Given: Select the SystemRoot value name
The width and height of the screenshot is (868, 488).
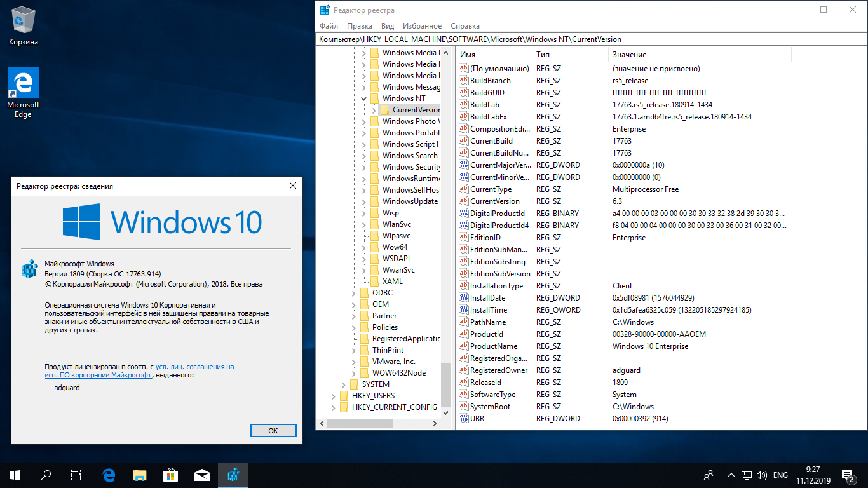Looking at the screenshot, I should [490, 407].
